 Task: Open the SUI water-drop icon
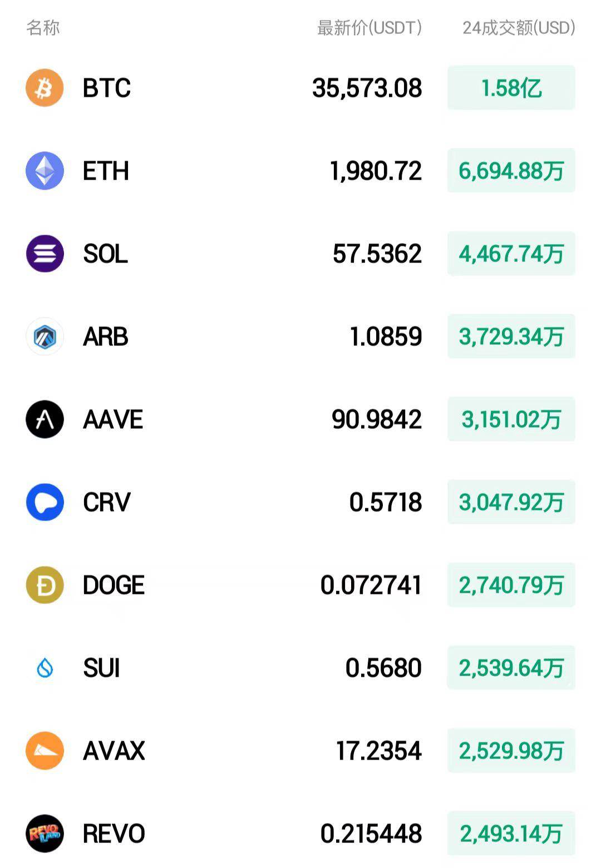tap(45, 668)
